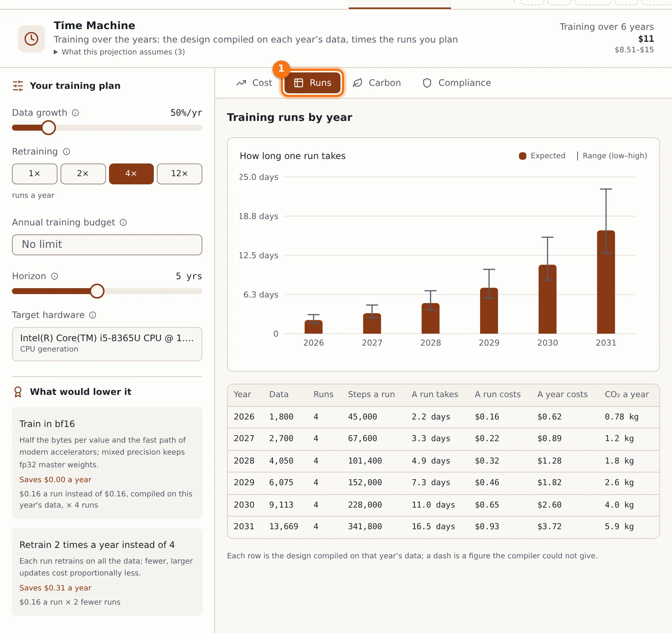The image size is (672, 633).
Task: Switch to the Cost tab
Action: 254,83
